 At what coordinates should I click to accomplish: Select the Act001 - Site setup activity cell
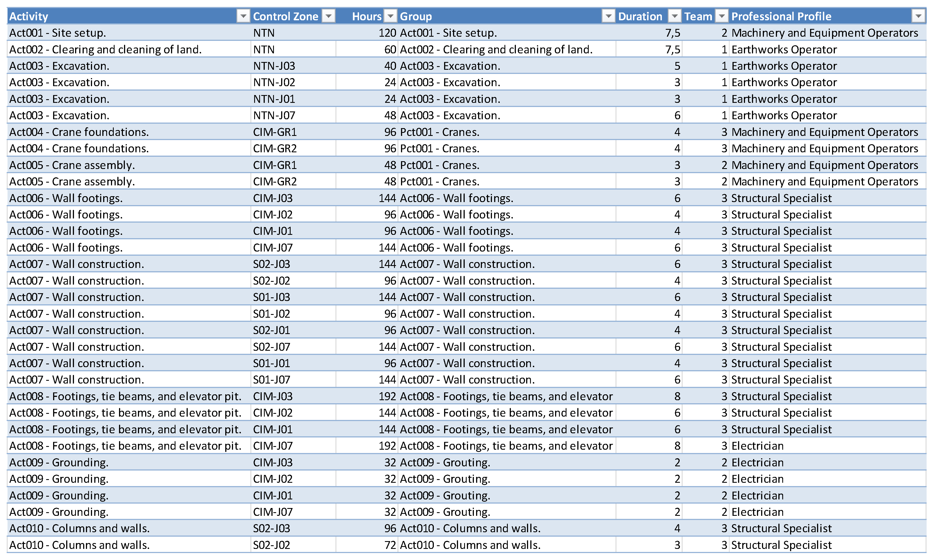[57, 33]
